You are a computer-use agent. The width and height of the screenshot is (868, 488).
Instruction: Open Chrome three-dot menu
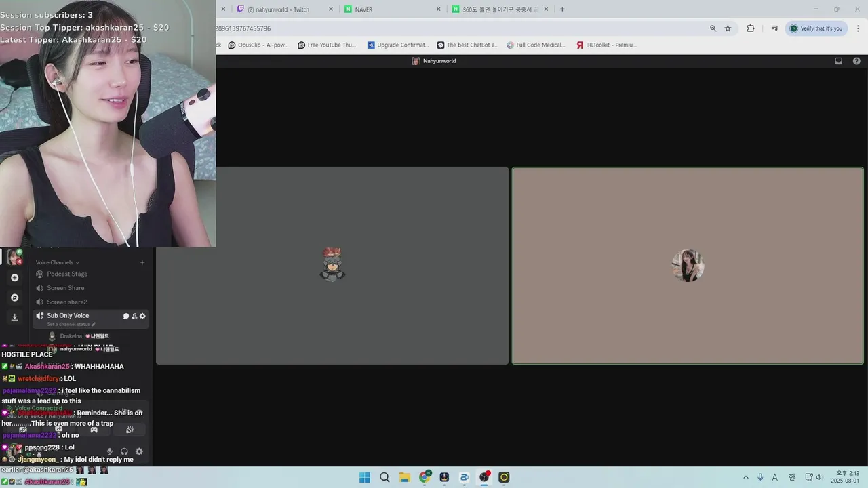tap(858, 28)
